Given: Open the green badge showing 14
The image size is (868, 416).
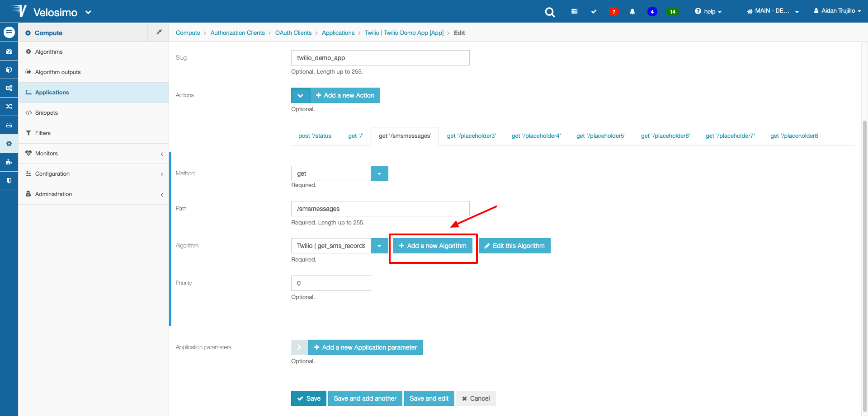Looking at the screenshot, I should (673, 12).
